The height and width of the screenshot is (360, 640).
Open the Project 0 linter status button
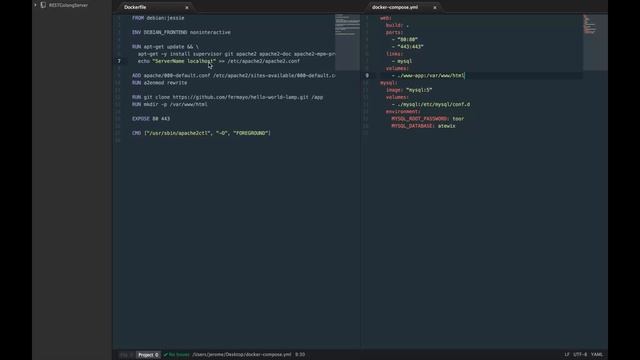tap(148, 355)
